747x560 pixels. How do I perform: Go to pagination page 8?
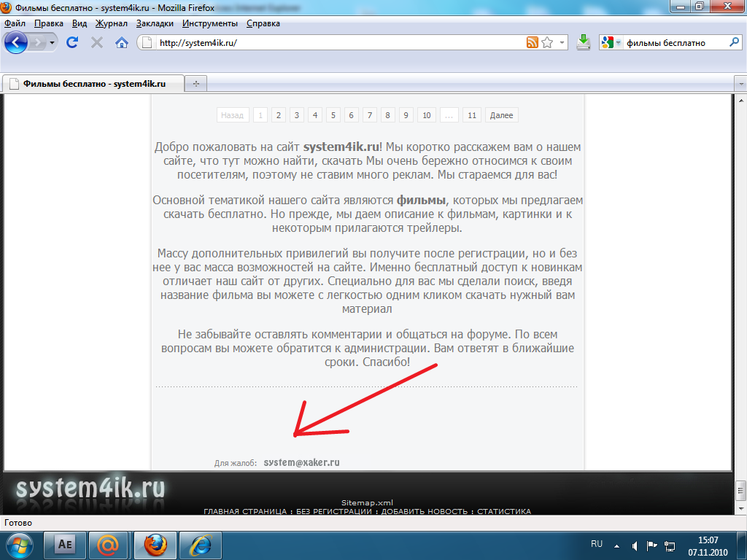(x=388, y=115)
